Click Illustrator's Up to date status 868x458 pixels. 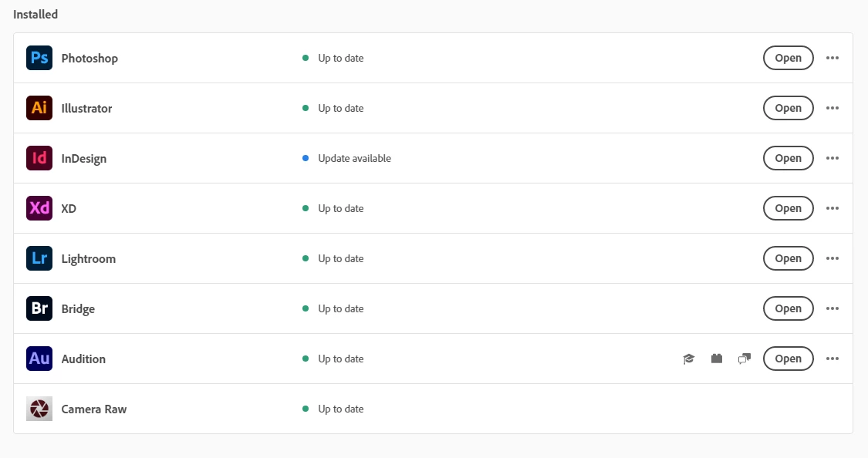tap(340, 109)
